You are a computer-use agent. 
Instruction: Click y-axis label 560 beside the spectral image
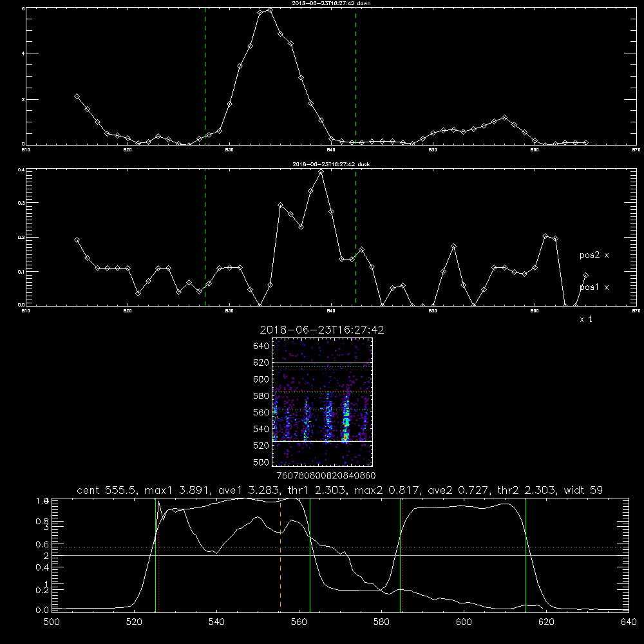click(261, 412)
